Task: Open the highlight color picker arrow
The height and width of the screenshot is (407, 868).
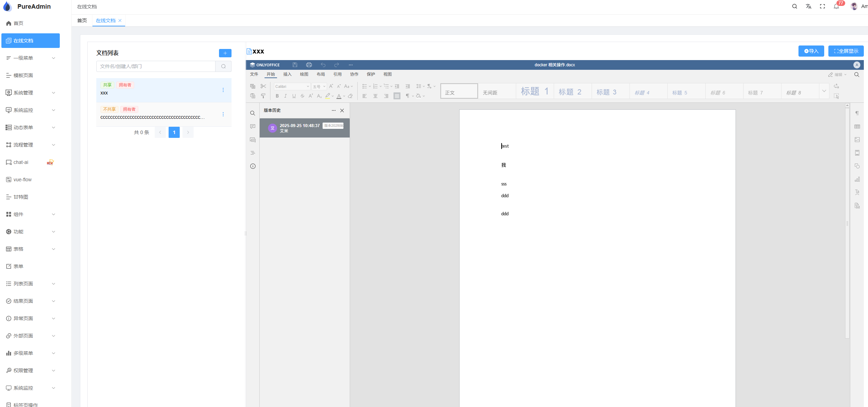Action: (x=333, y=96)
